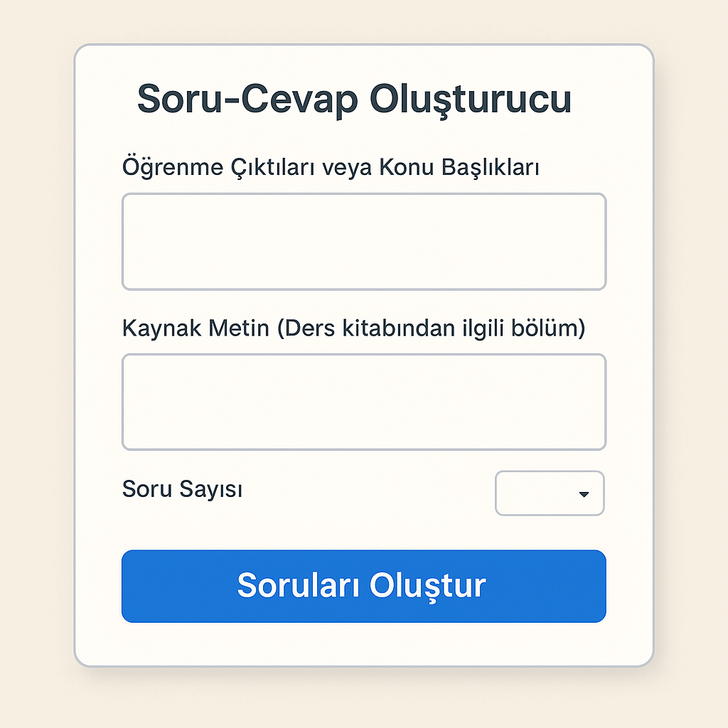
Task: Click the word Oluşturucu in the heading
Action: coord(471,98)
